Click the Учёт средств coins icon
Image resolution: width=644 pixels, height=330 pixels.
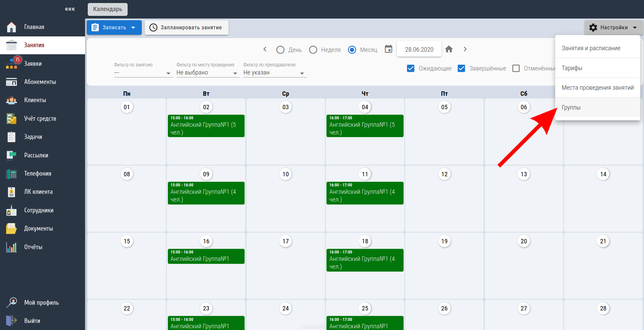click(11, 119)
